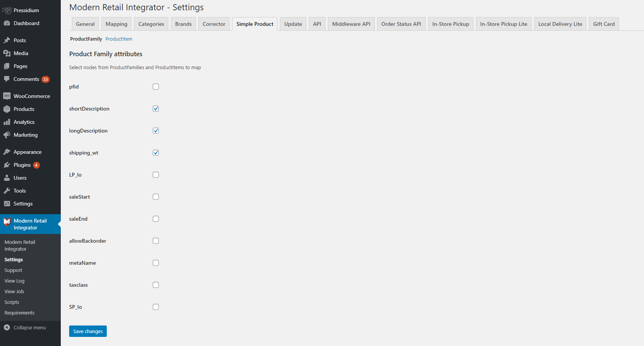This screenshot has height=346, width=644.
Task: Open the View Job submenu link
Action: pyautogui.click(x=14, y=292)
